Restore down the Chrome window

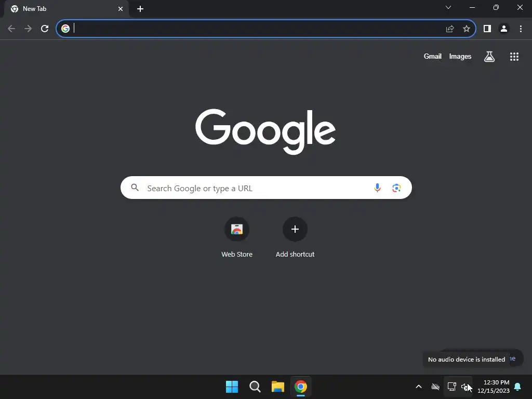[496, 7]
